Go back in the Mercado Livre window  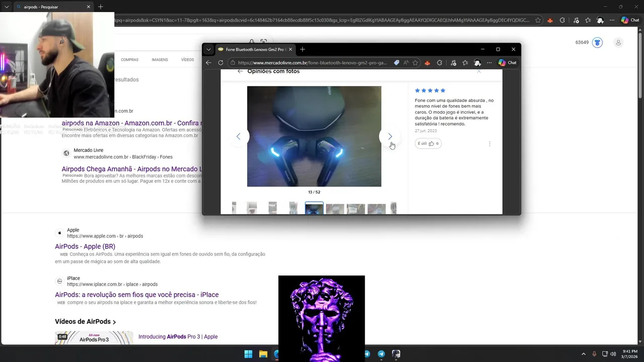[x=208, y=63]
